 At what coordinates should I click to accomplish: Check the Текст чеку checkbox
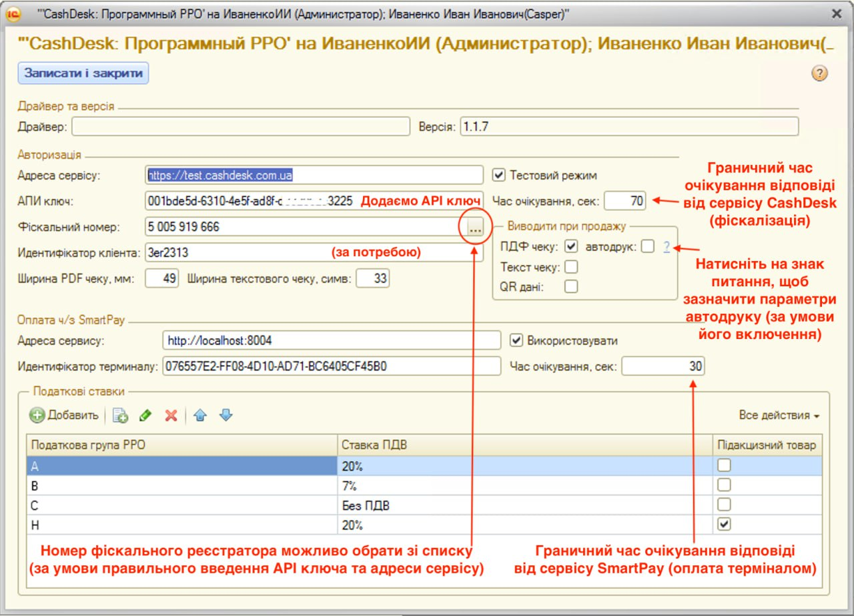(571, 267)
